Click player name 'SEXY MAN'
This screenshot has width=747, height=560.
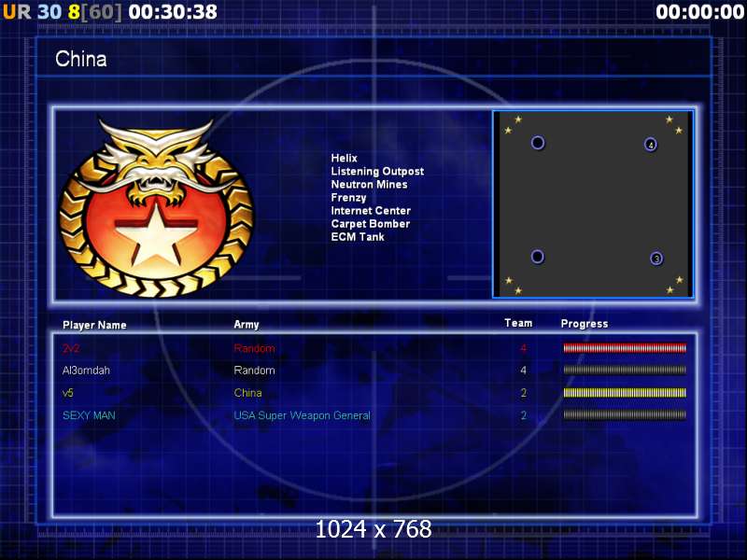tap(89, 415)
